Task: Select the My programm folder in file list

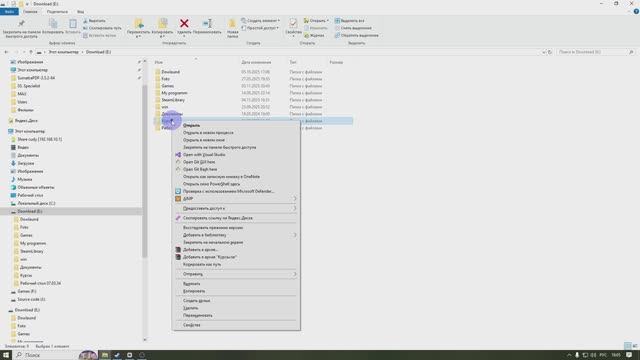Action: pos(174,93)
